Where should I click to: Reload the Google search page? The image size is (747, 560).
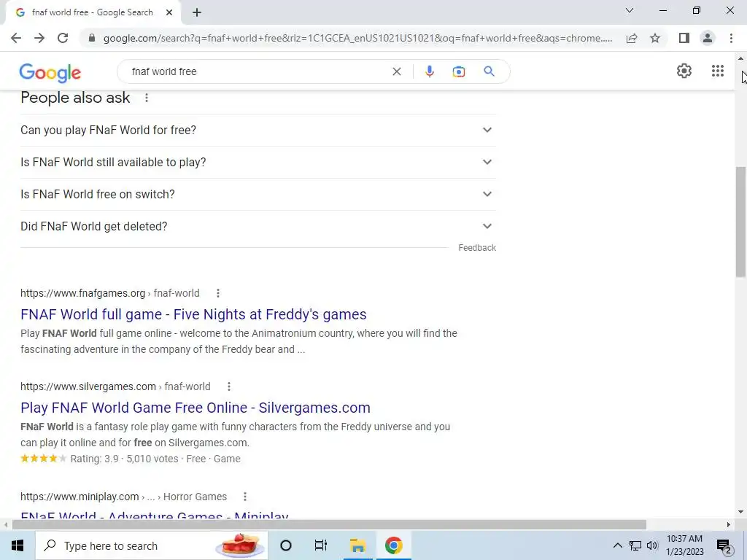coord(63,38)
